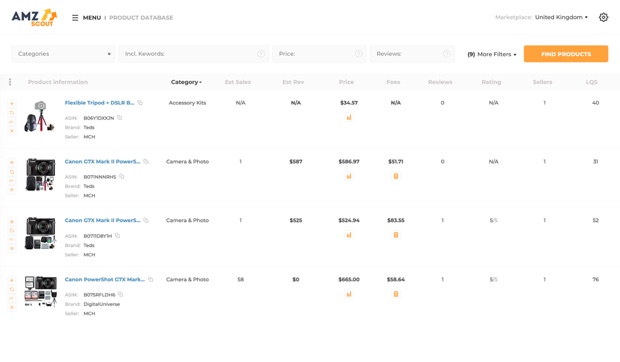Click the DigitalUniverse brand text
The height and width of the screenshot is (362, 620).
[102, 304]
